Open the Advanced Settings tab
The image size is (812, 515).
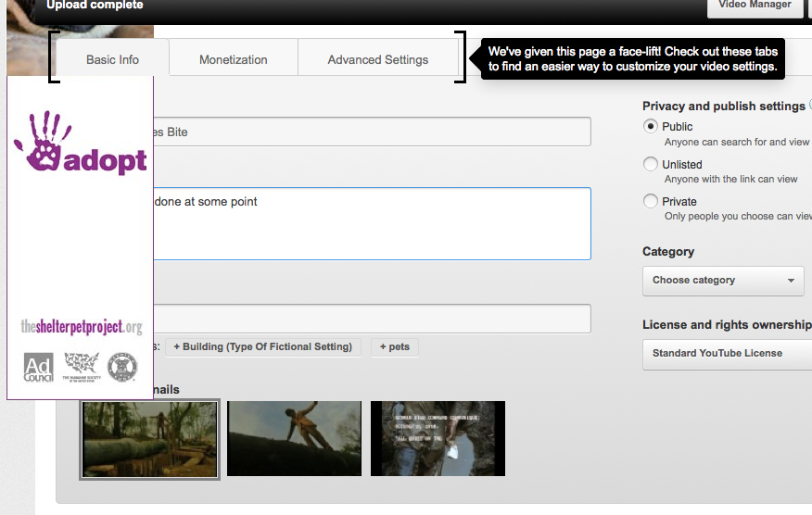(378, 59)
